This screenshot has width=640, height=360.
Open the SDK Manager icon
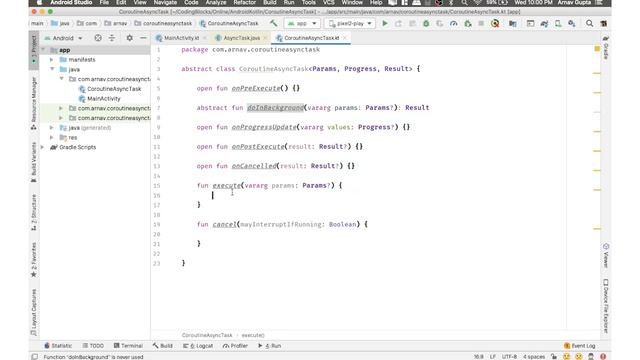572,24
